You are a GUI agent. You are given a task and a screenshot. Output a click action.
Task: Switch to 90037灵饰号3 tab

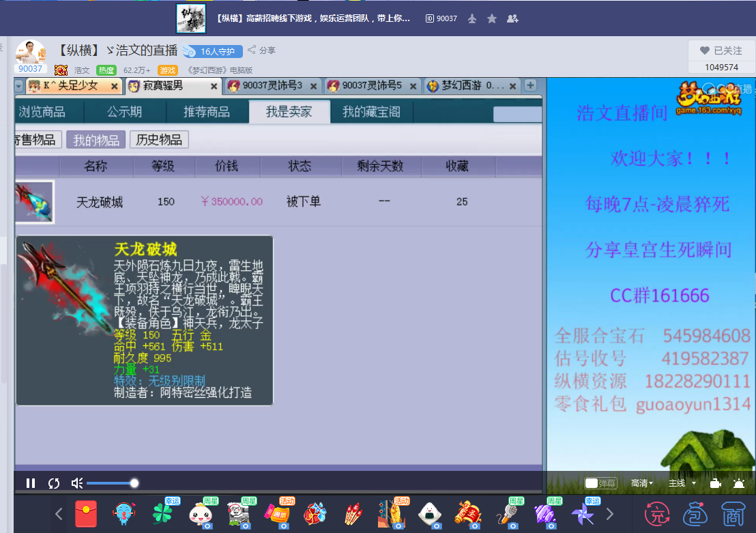click(x=272, y=86)
